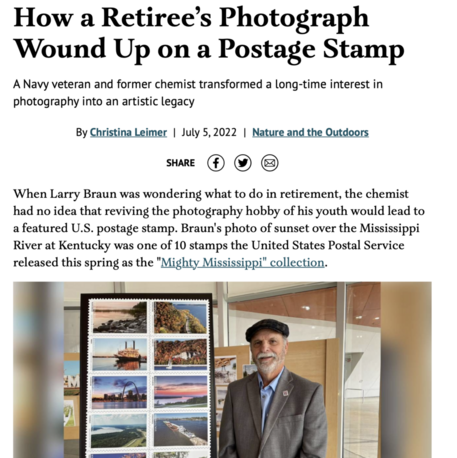Open author Christina Leimer's page

(128, 132)
